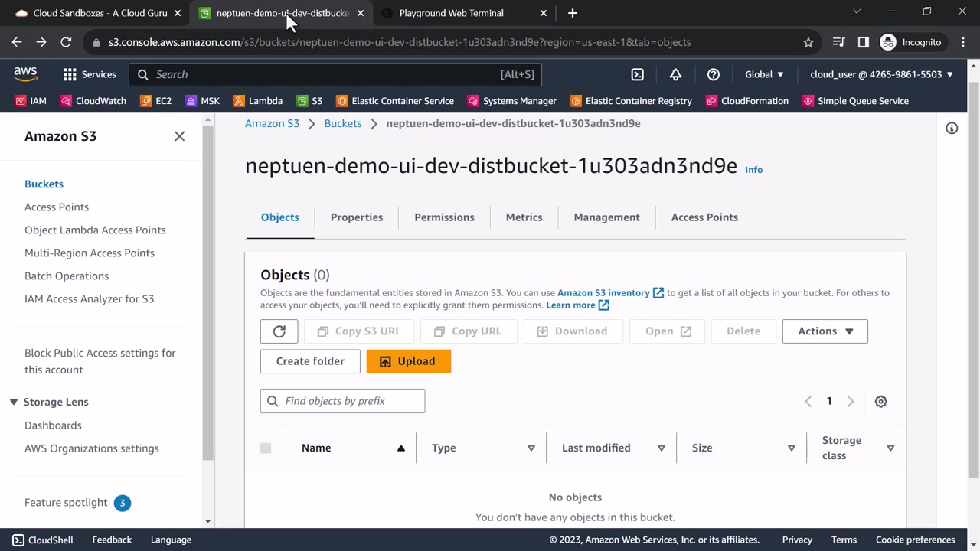Open the AWS support help icon

pos(713,74)
